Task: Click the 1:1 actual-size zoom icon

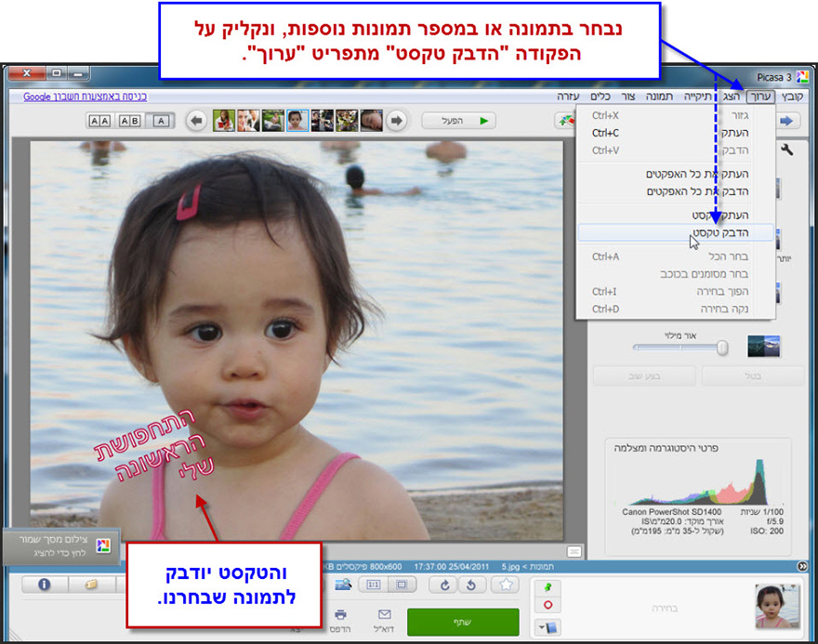Action: point(372,584)
